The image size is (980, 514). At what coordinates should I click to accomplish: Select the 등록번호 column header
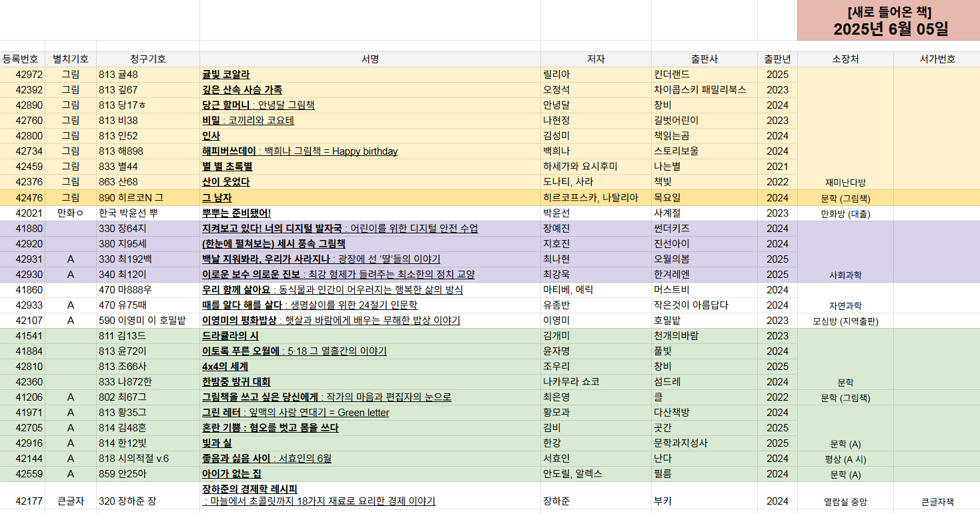[23, 59]
